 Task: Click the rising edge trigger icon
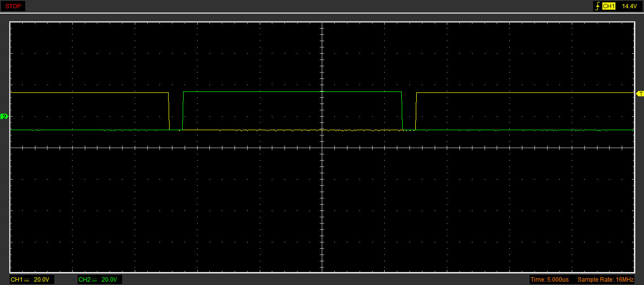(597, 6)
